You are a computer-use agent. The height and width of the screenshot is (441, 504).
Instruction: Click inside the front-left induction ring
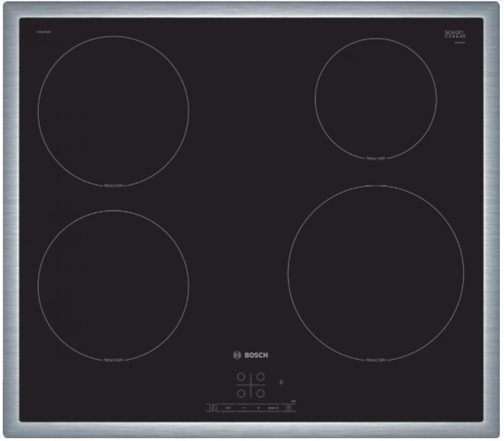point(113,285)
